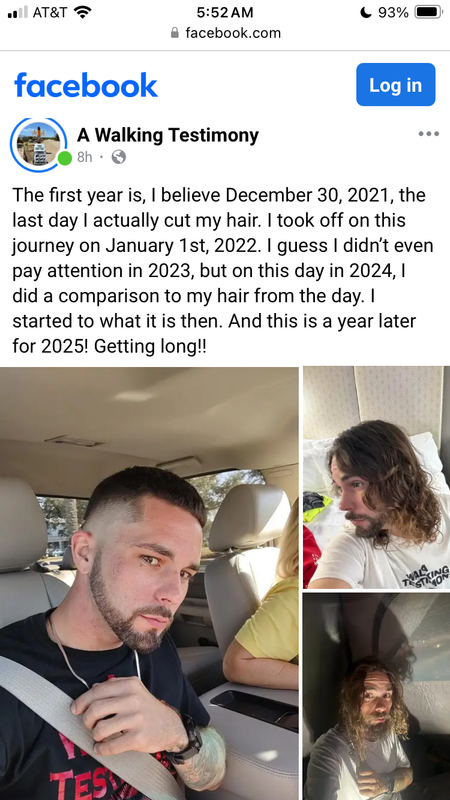Open the three-dot post options menu
The width and height of the screenshot is (450, 800).
point(428,134)
